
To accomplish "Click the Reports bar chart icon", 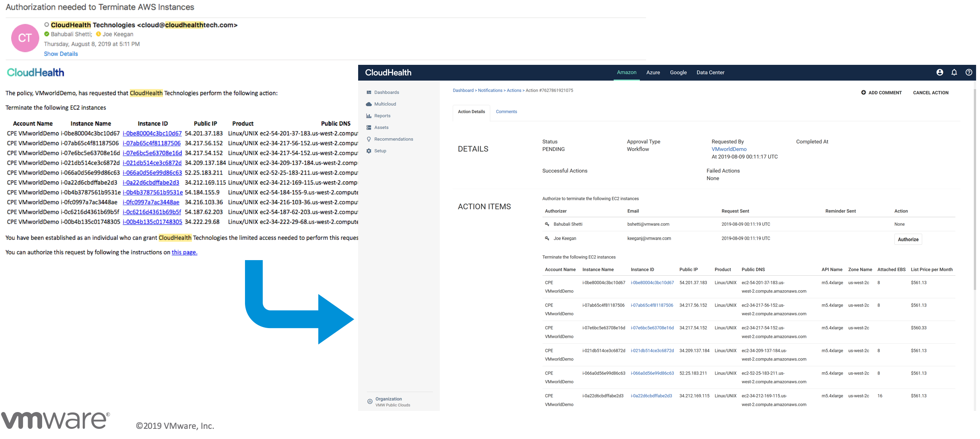I will pyautogui.click(x=369, y=116).
